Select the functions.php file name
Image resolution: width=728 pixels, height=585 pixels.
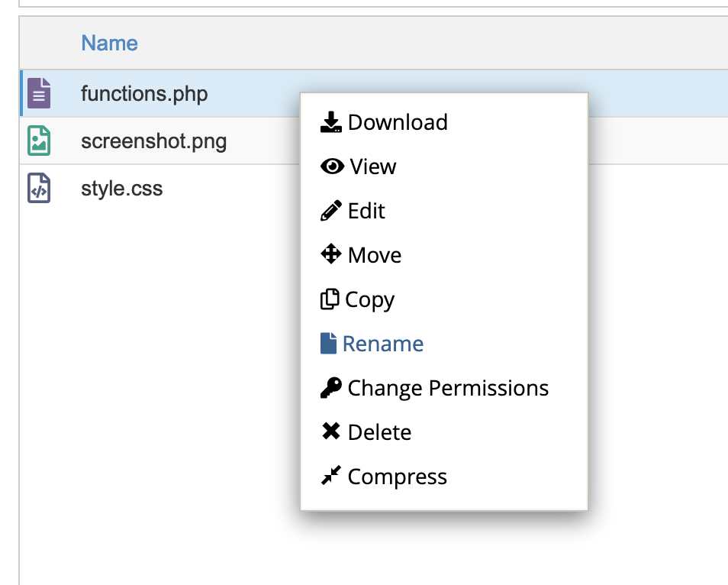[144, 94]
